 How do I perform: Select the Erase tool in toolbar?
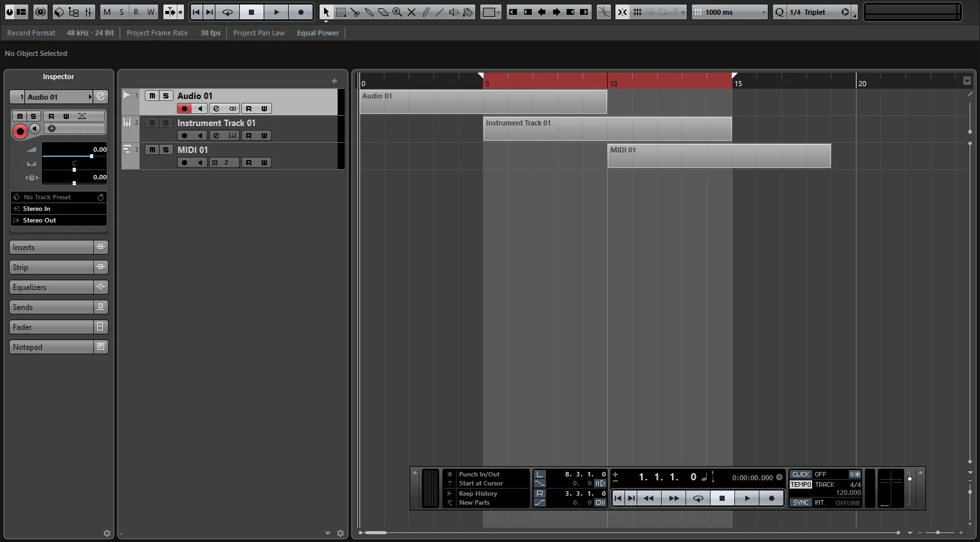pos(383,12)
